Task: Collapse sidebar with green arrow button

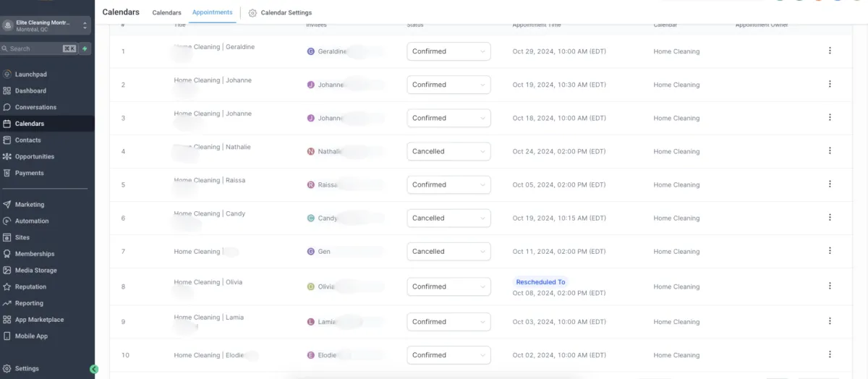Action: [93, 369]
